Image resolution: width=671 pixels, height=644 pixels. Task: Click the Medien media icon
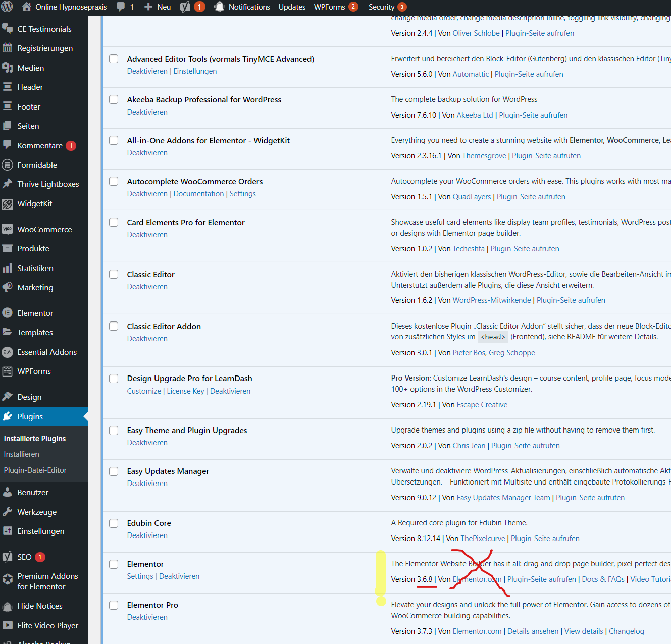click(8, 68)
